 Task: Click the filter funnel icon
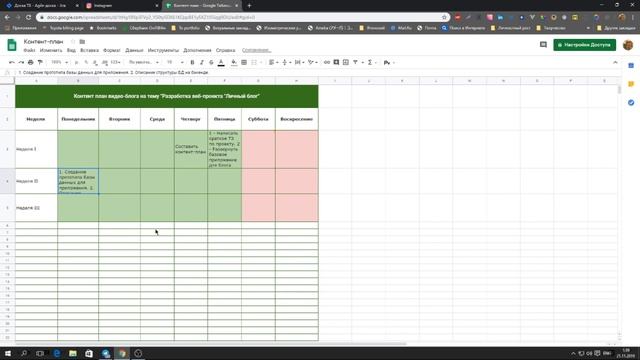point(356,62)
